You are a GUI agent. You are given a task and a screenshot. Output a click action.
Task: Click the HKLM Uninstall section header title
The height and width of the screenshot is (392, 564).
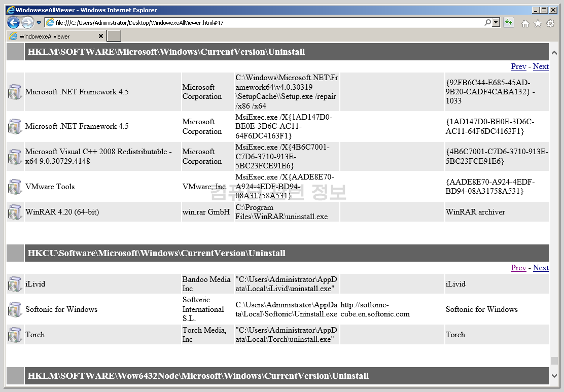point(166,52)
